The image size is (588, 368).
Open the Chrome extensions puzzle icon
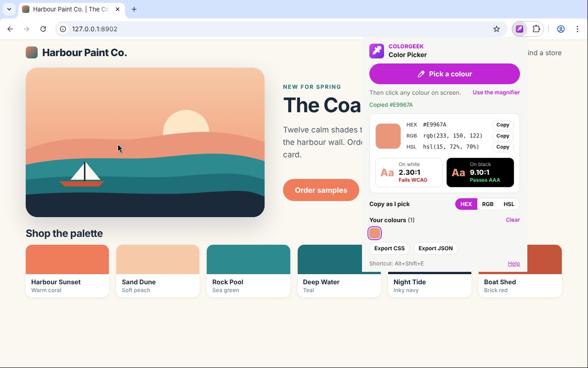click(536, 29)
